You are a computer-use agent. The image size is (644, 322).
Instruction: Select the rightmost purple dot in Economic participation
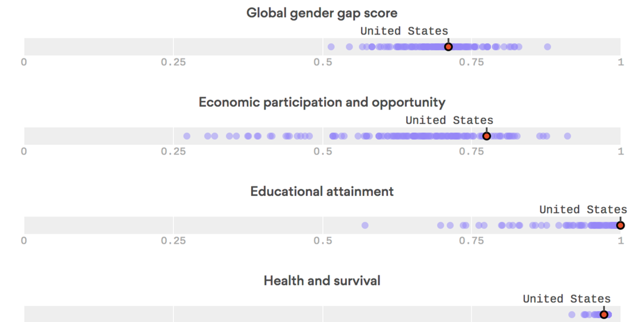click(x=567, y=136)
